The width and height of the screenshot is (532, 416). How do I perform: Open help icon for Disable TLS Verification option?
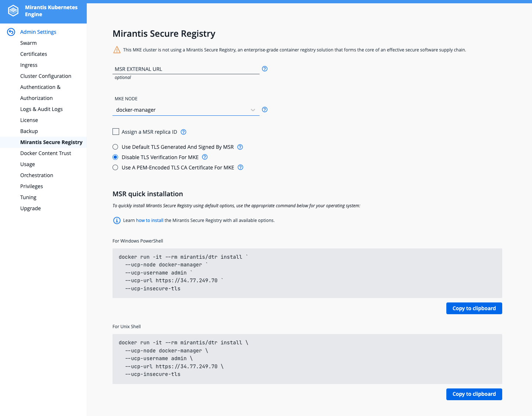pos(205,157)
